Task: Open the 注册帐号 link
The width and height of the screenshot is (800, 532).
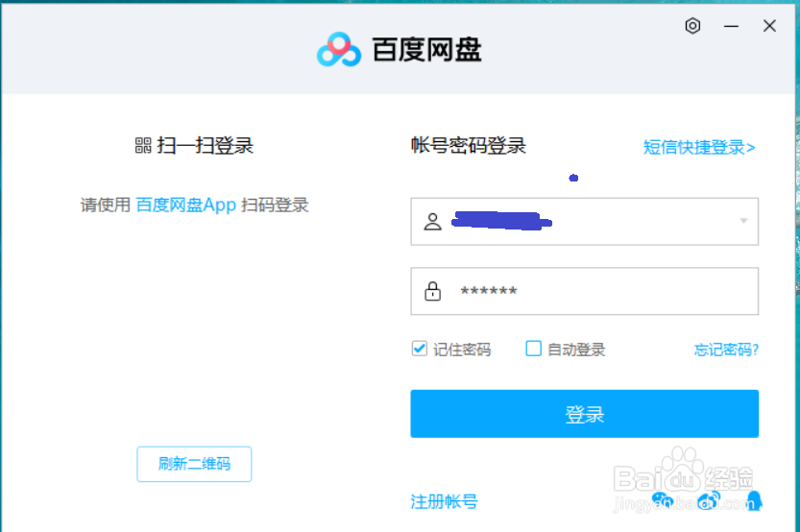Action: pyautogui.click(x=444, y=501)
